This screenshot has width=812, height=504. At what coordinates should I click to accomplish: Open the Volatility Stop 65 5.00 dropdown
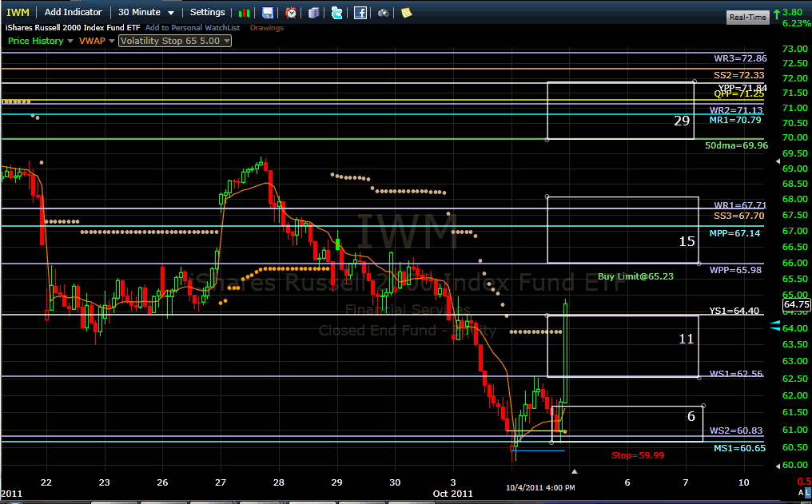click(174, 41)
